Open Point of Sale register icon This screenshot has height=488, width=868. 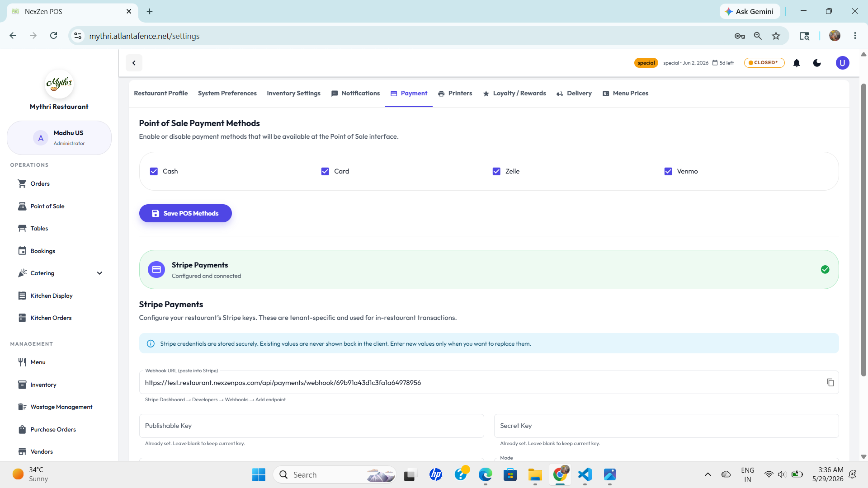click(x=22, y=206)
